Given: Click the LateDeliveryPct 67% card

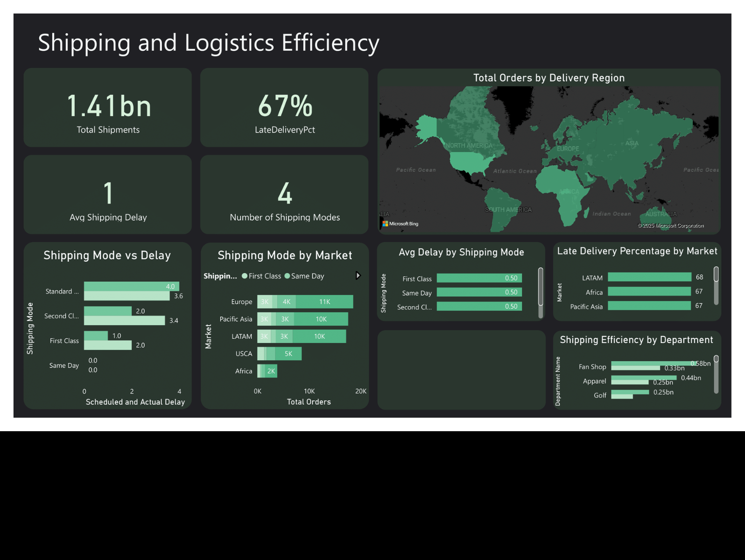Looking at the screenshot, I should (284, 108).
